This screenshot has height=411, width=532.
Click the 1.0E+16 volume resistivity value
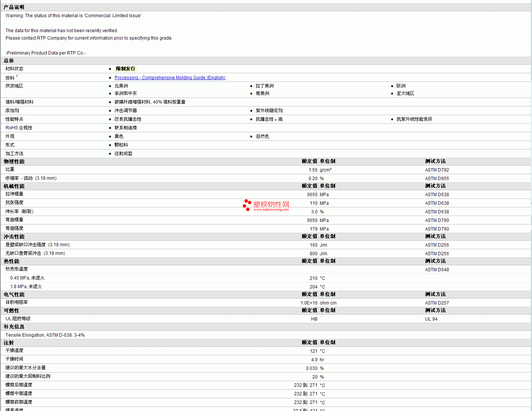tap(309, 303)
